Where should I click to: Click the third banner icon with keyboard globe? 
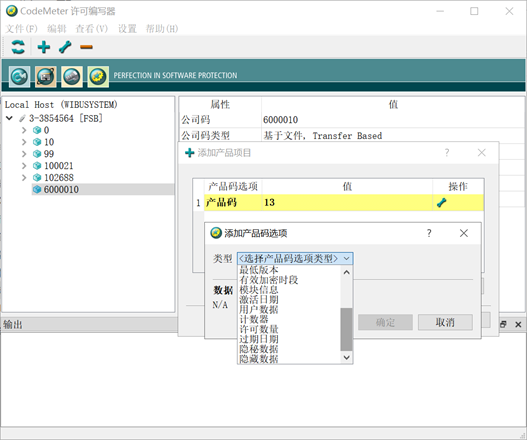[x=72, y=77]
